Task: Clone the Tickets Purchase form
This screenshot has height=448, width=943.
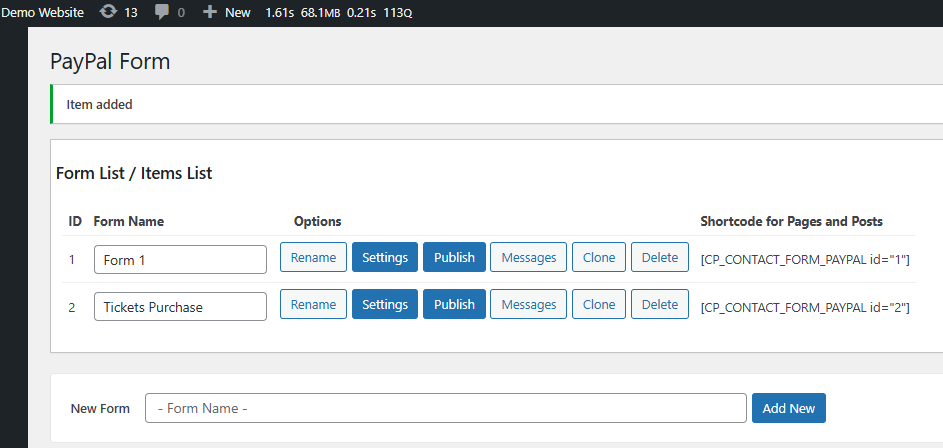Action: click(x=599, y=304)
